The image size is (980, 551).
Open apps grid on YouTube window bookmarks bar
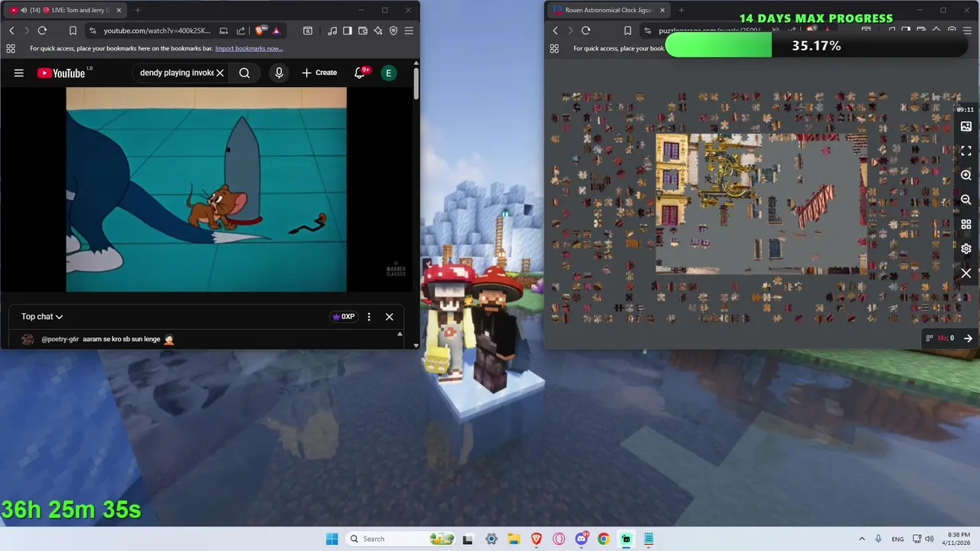(x=10, y=48)
